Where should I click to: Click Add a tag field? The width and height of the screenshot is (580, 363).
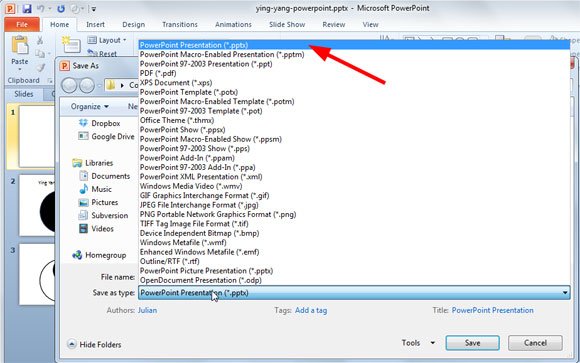[311, 310]
